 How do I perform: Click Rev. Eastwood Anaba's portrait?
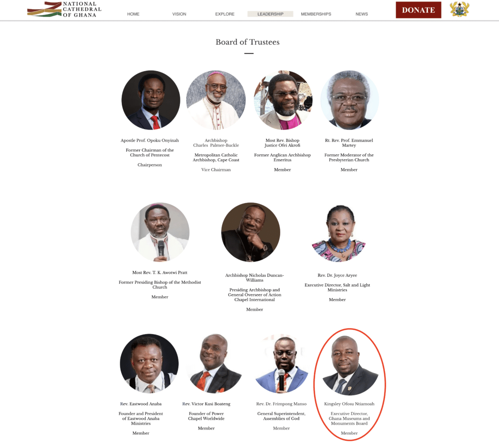point(149,363)
